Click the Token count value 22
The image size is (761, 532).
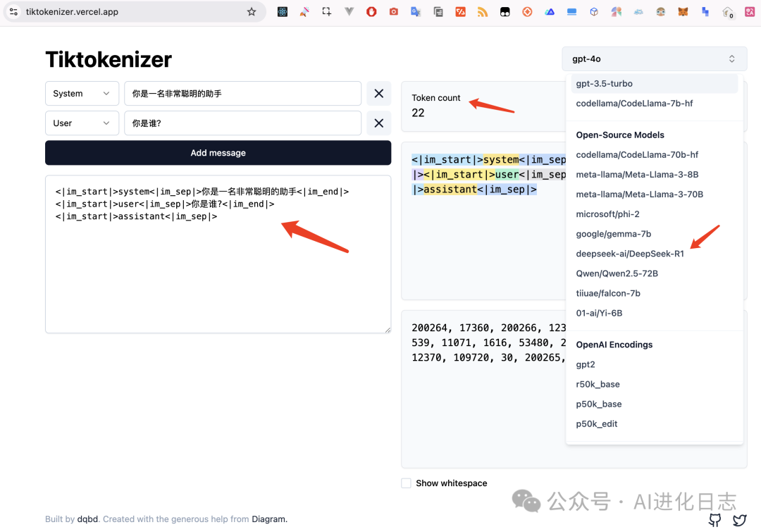(418, 113)
